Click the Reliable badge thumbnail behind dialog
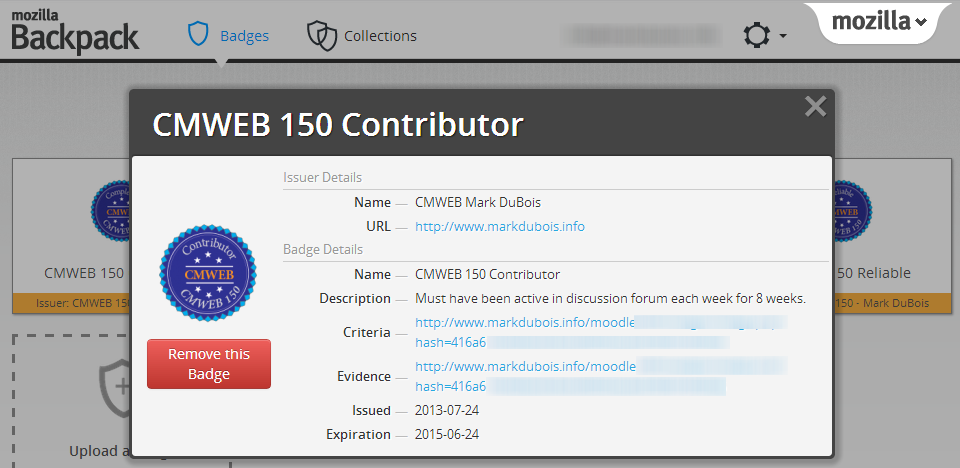Image resolution: width=960 pixels, height=468 pixels. click(x=852, y=210)
